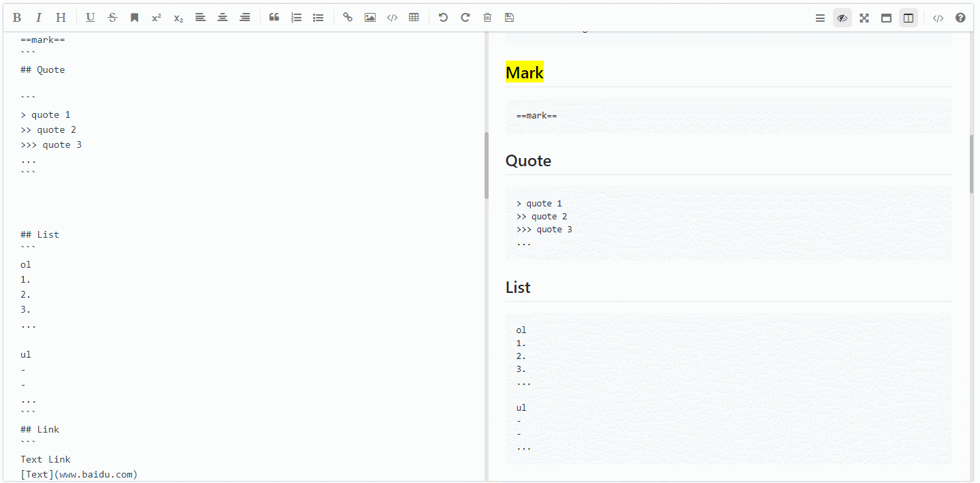Apply bold formatting
Screen dimensions: 980x483
[17, 18]
